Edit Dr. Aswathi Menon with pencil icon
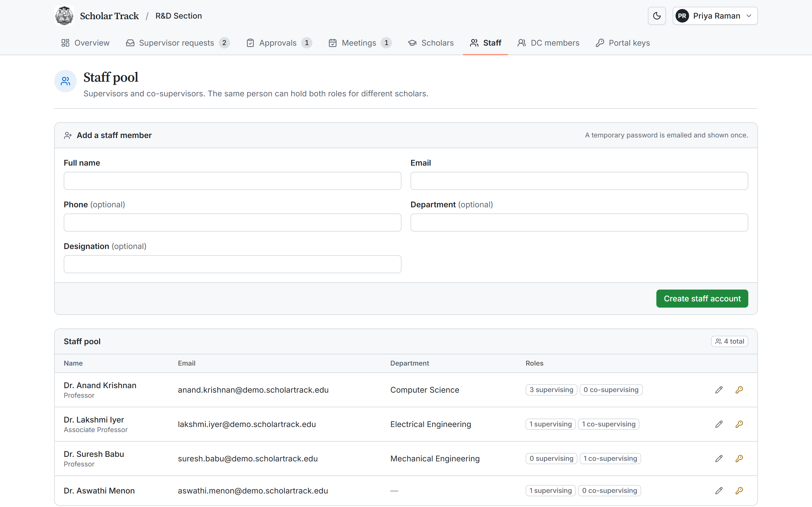This screenshot has height=507, width=812. [719, 491]
